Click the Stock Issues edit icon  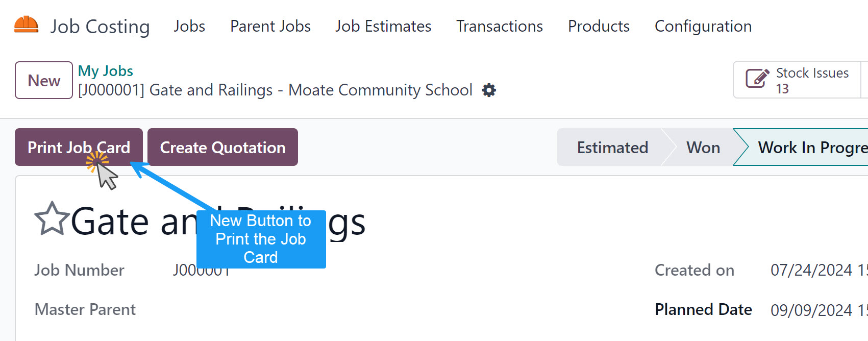[757, 79]
